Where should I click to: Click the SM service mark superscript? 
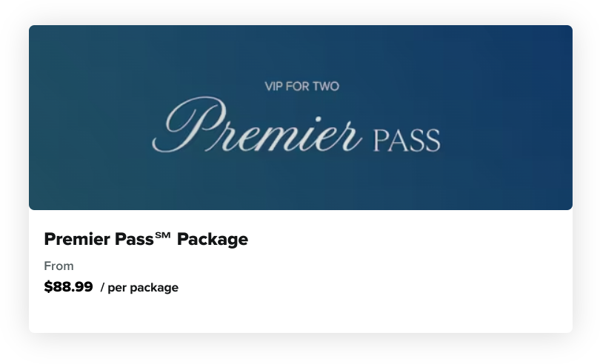(163, 235)
